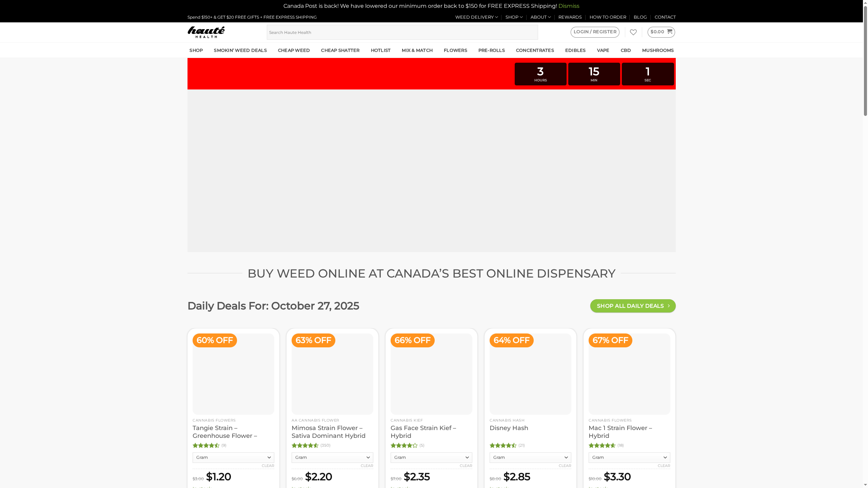Open the wishlist heart icon

(633, 32)
